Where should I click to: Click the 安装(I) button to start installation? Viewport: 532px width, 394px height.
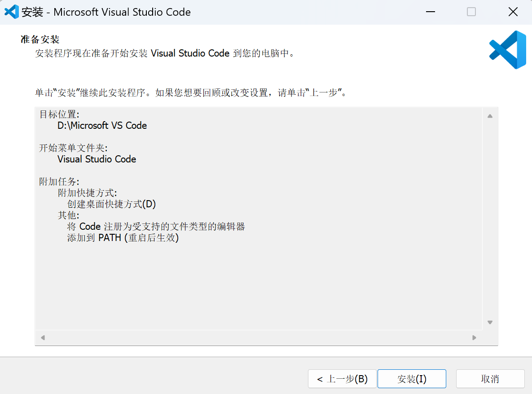tap(411, 378)
